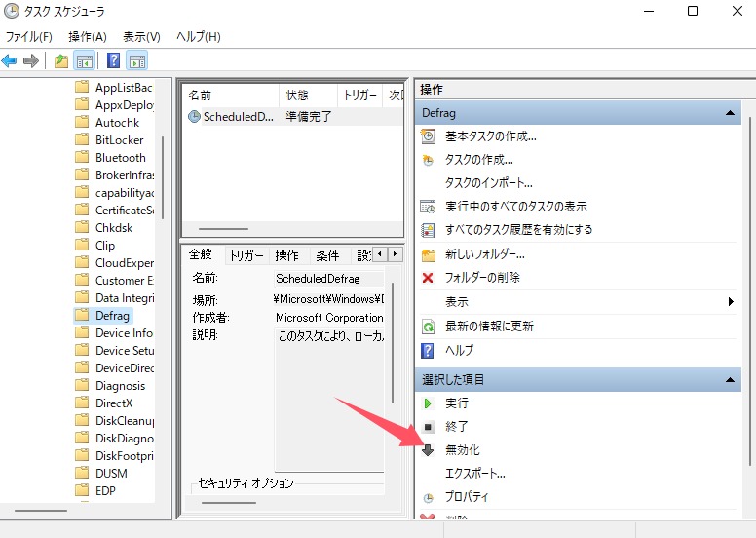This screenshot has height=538, width=756.
Task: Click the DirectX folder icon
Action: (x=82, y=403)
